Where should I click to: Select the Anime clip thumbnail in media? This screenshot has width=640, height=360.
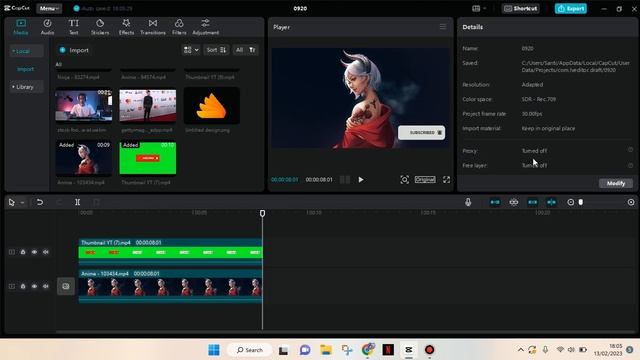[x=84, y=158]
